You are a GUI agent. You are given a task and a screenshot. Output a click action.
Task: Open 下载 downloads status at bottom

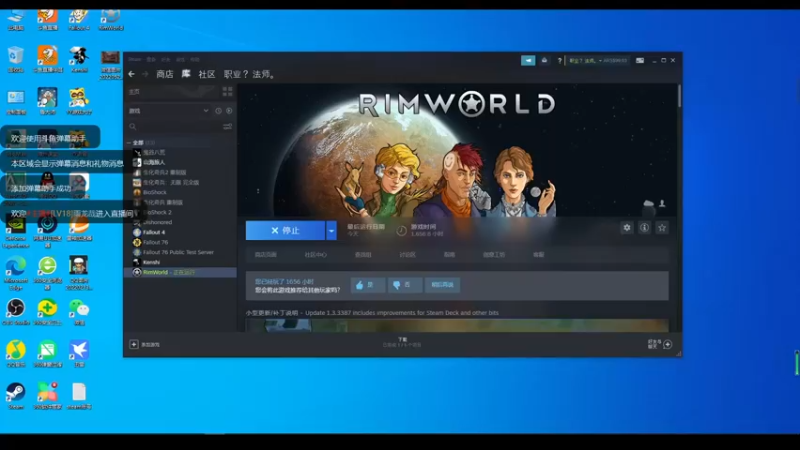403,342
